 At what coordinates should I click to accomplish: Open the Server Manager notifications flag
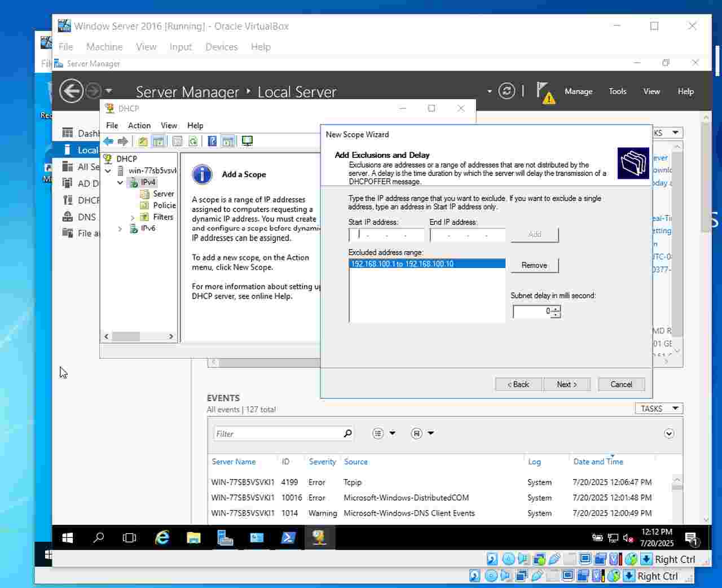point(545,93)
